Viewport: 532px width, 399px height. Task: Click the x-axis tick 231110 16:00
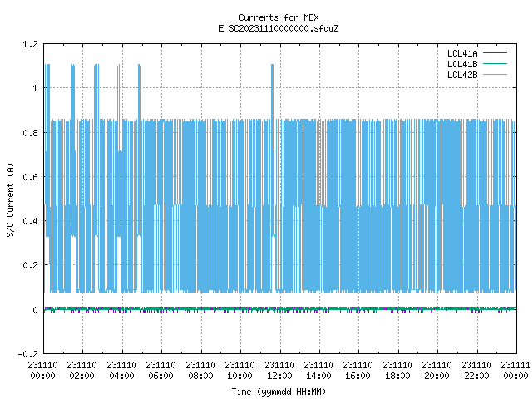pyautogui.click(x=358, y=371)
